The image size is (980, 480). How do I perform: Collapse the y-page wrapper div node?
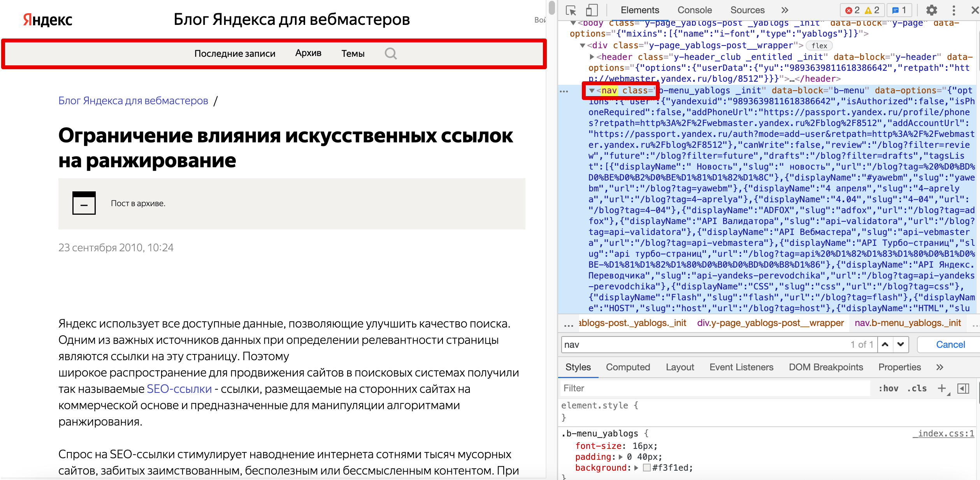[583, 46]
